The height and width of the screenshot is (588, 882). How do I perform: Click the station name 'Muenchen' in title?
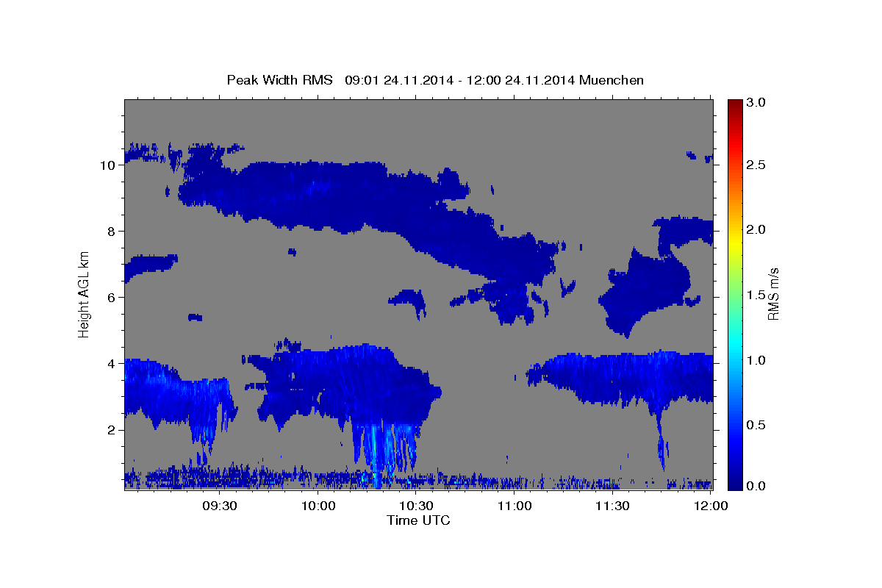click(x=612, y=79)
